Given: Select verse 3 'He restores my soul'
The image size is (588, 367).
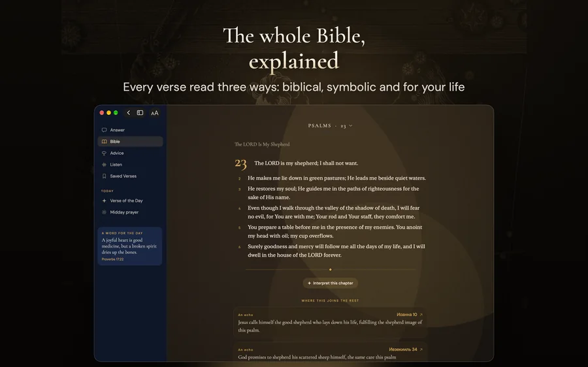Looking at the screenshot, I should click(x=333, y=193).
